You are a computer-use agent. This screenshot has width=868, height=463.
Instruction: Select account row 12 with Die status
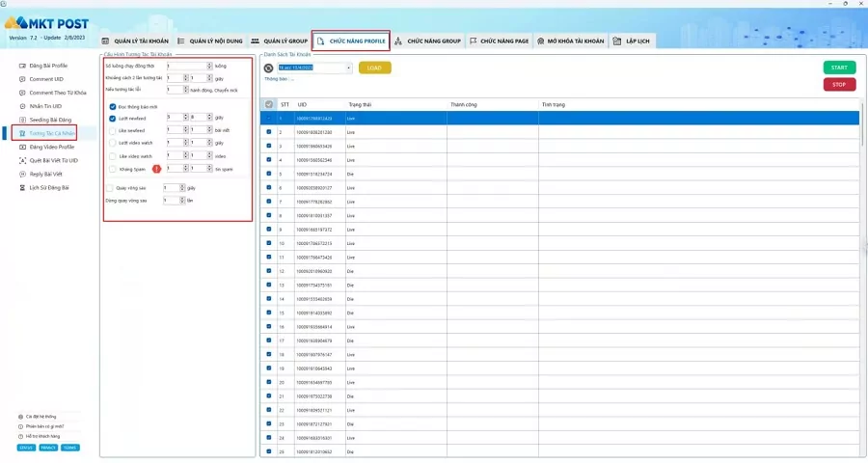pos(559,271)
